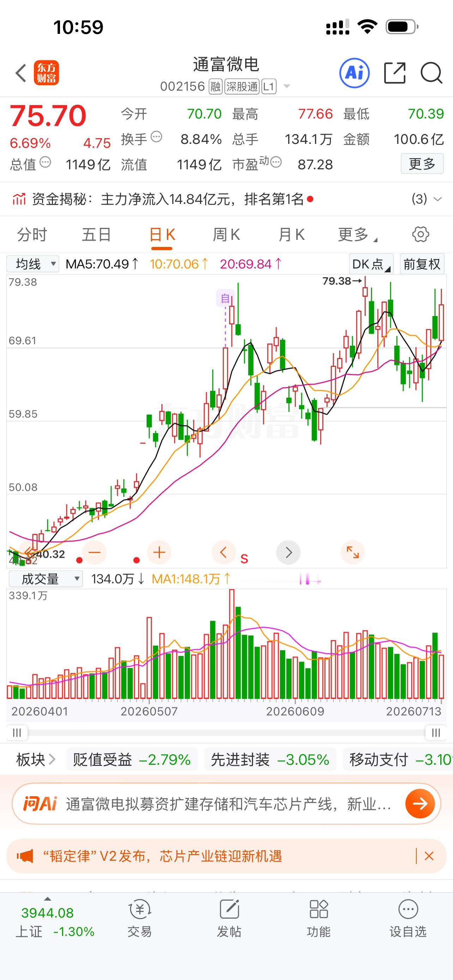The image size is (453, 980).
Task: Submit the Ask AI arrow button
Action: click(420, 804)
